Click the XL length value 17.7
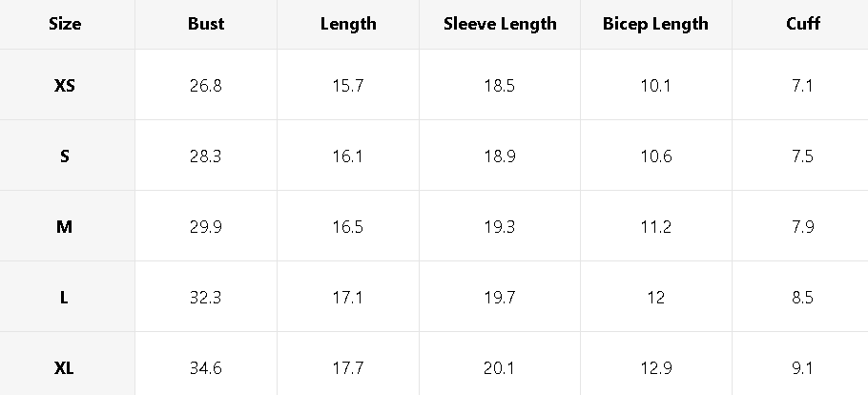Screen dimensions: 868x395 click(x=348, y=367)
